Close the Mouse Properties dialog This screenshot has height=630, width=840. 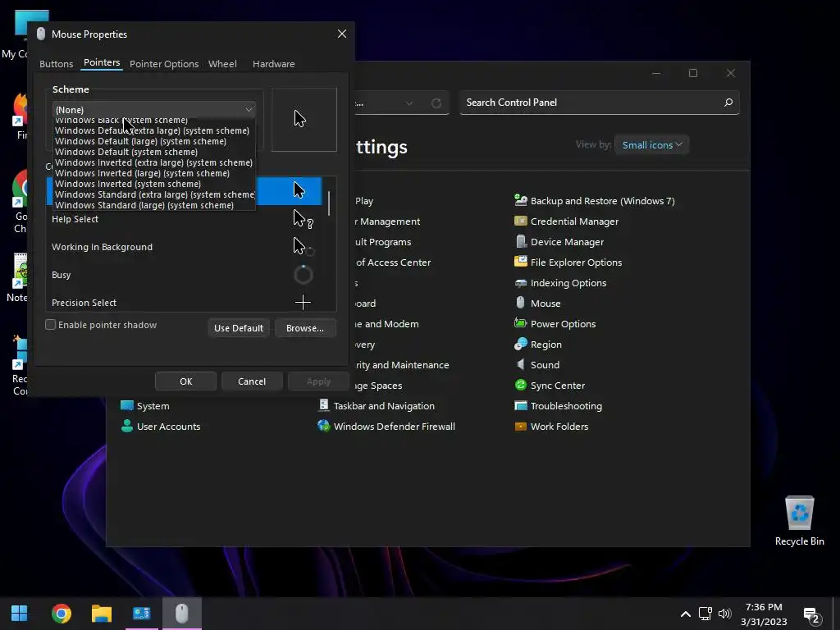342,34
